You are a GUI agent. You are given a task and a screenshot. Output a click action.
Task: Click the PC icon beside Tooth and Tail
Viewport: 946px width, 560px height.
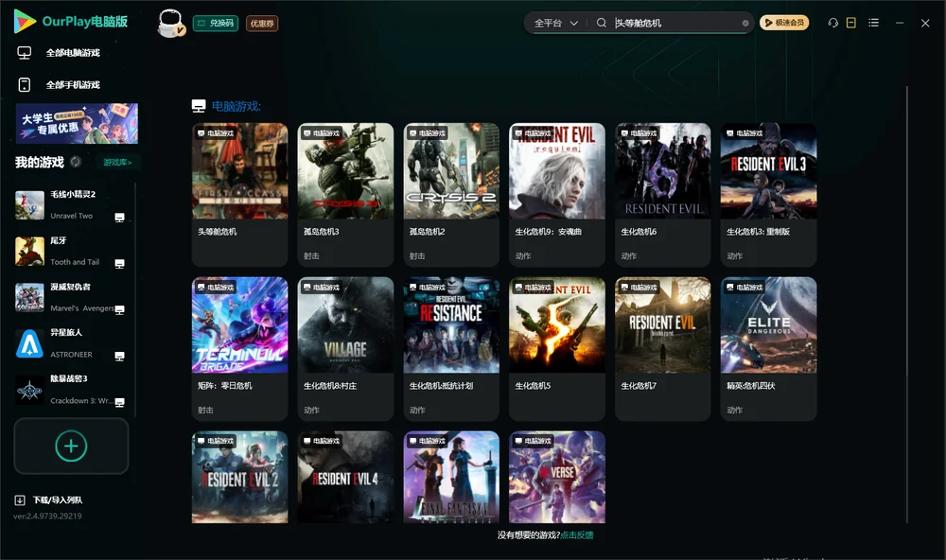tap(119, 263)
